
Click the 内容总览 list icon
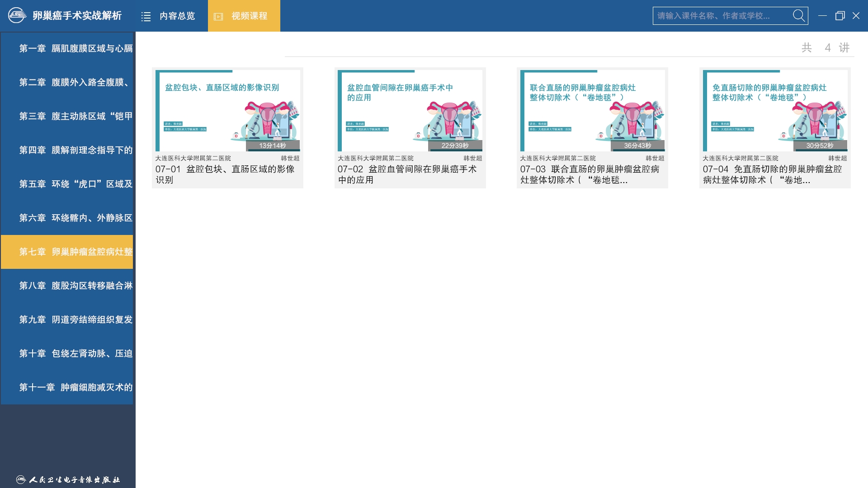[146, 17]
